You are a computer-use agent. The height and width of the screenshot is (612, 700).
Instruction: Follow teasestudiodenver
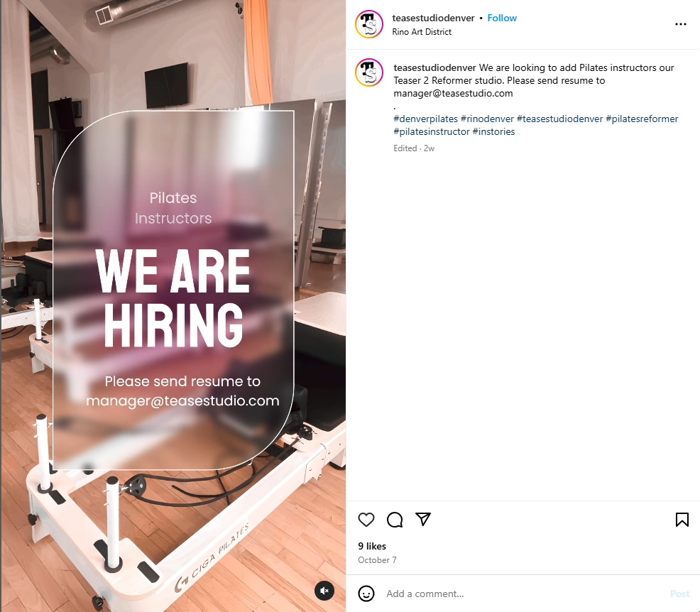click(502, 18)
